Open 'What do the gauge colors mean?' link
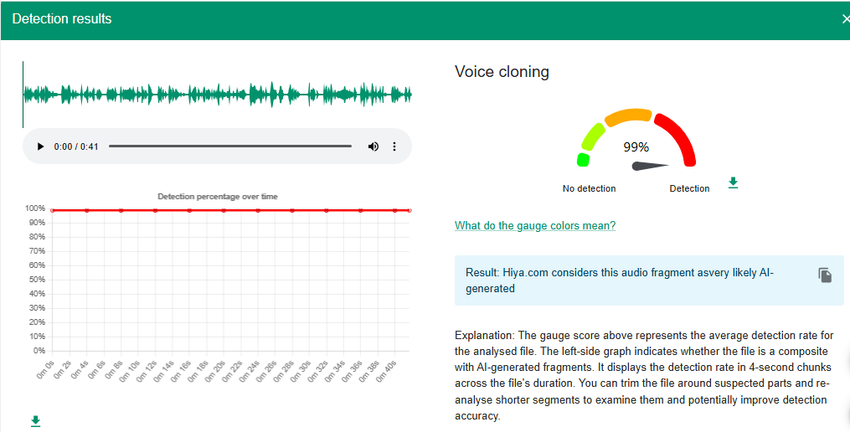The image size is (850, 432). 535,225
